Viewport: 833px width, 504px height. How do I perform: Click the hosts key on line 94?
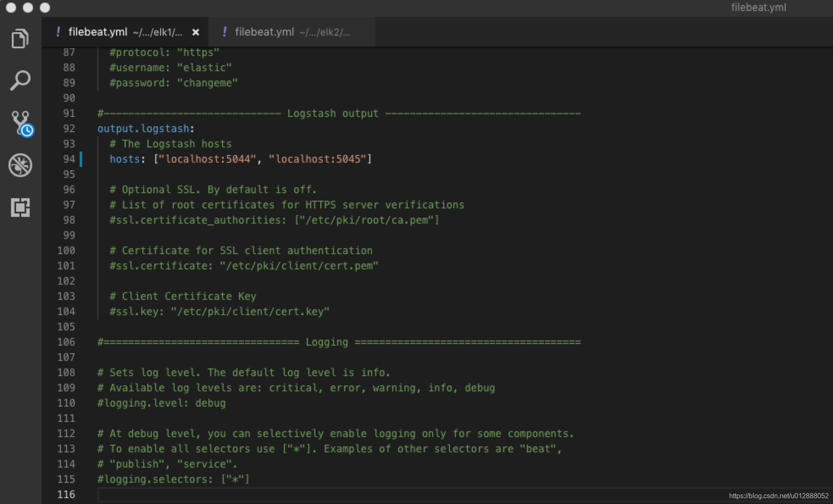tap(125, 159)
